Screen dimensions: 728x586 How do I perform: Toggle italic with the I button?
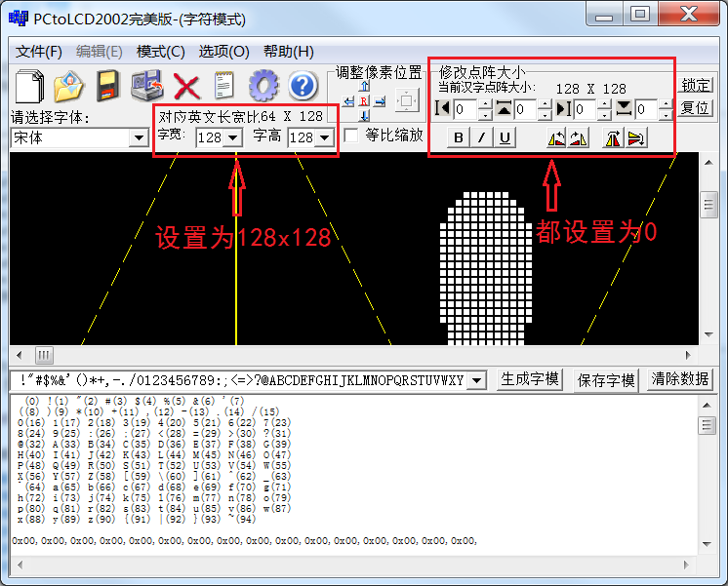(x=482, y=137)
